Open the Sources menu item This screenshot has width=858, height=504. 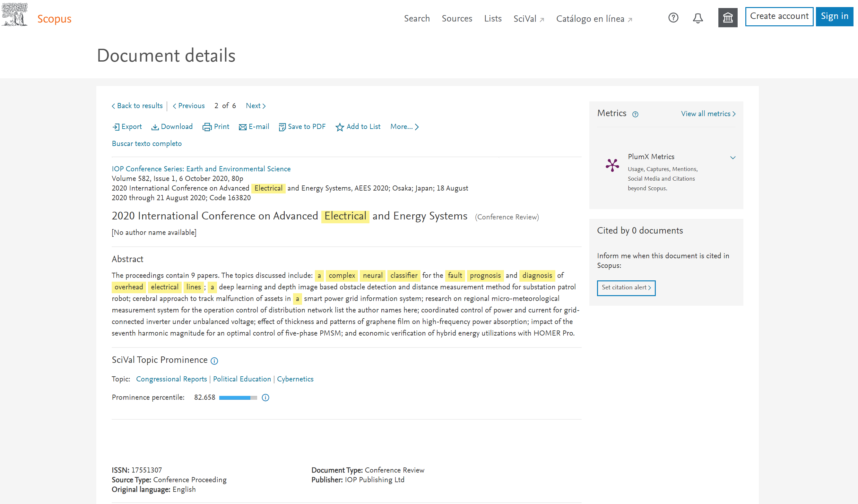(456, 18)
